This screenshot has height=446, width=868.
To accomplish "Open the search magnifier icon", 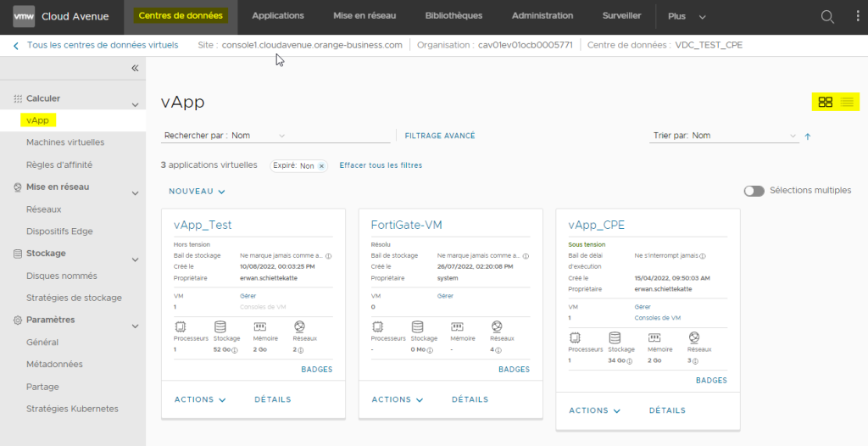I will (827, 17).
